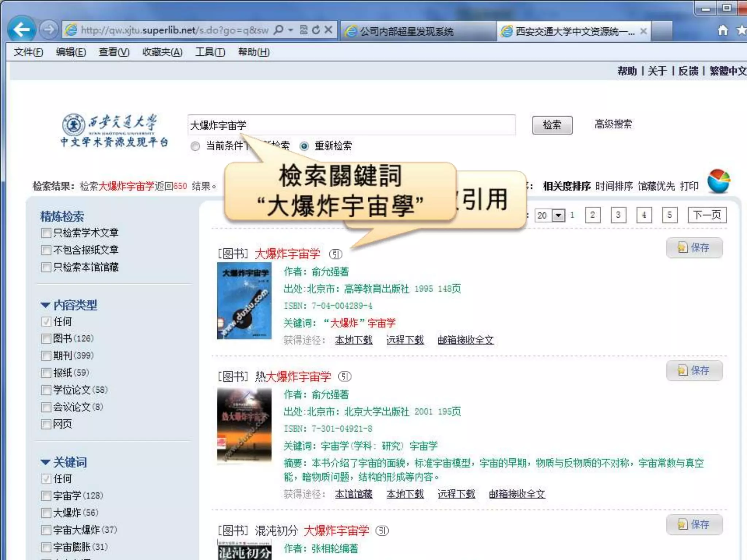Click the pie chart statistics icon
Image resolution: width=747 pixels, height=560 pixels.
pyautogui.click(x=718, y=181)
